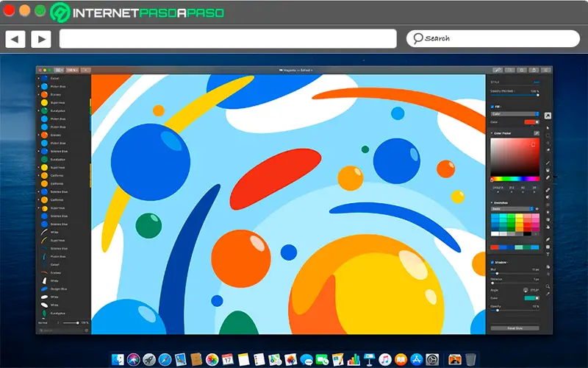Adjust the style Opacity slider handle
This screenshot has width=588, height=368.
[538, 95]
